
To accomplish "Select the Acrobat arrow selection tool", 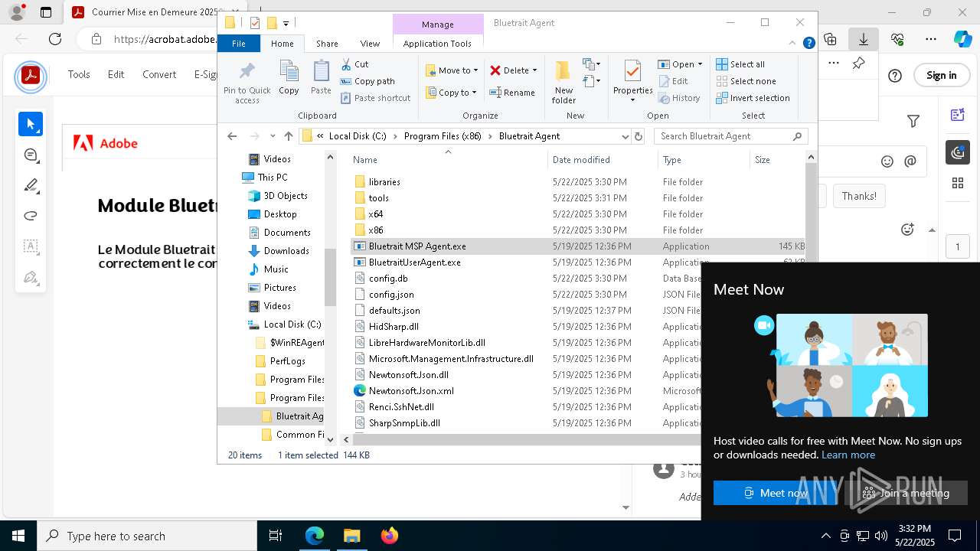I will [31, 124].
